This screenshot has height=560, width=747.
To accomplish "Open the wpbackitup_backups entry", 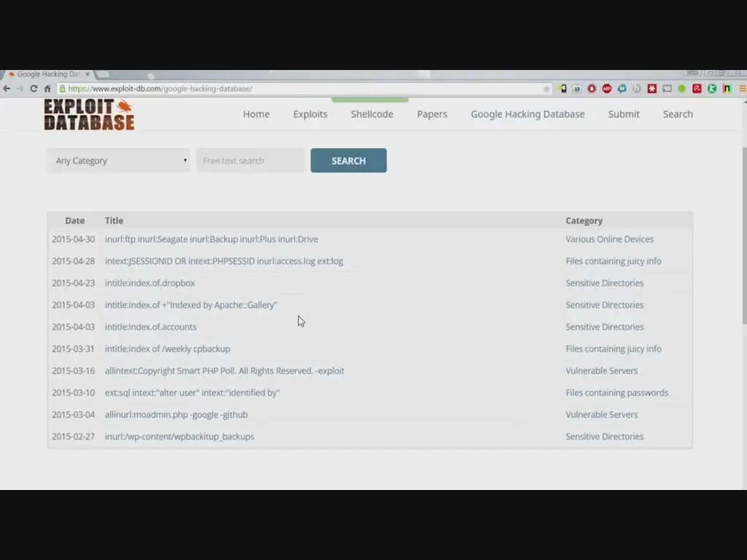I will click(179, 436).
